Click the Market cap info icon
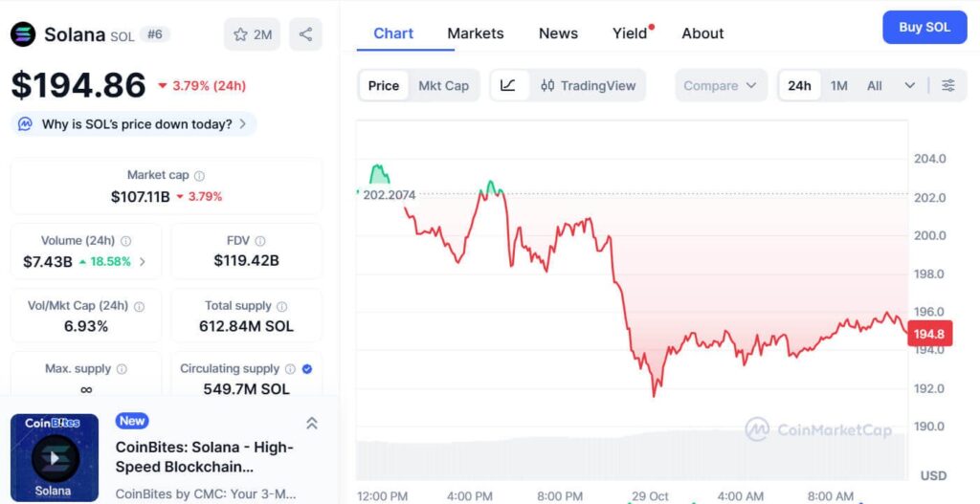The width and height of the screenshot is (980, 504). (199, 176)
